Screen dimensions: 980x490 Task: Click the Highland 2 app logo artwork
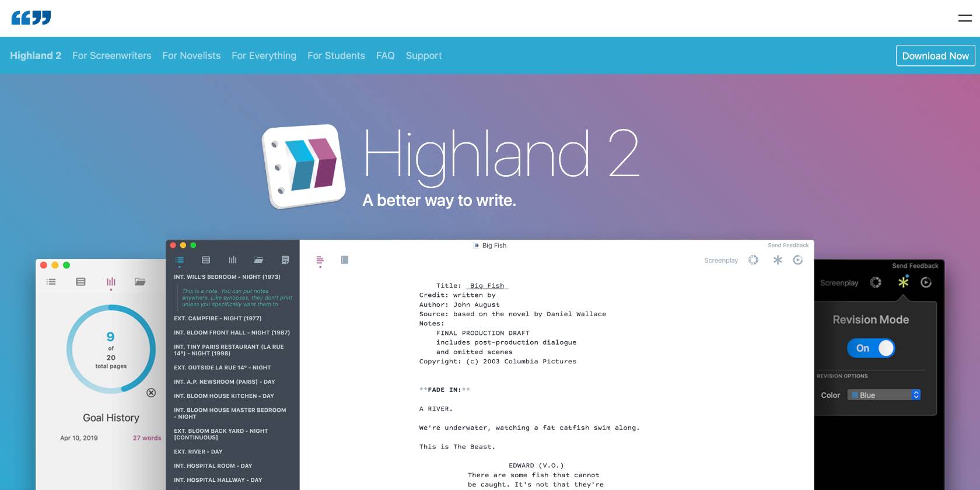[304, 166]
